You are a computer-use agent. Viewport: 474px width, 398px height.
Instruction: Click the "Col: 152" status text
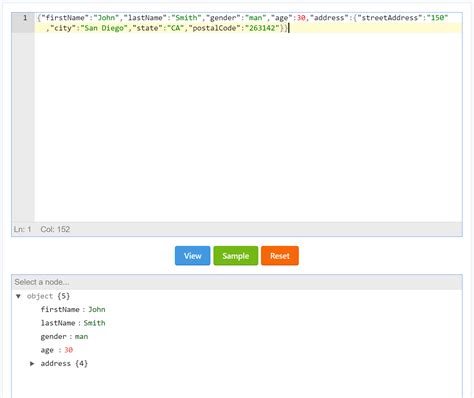coord(55,229)
